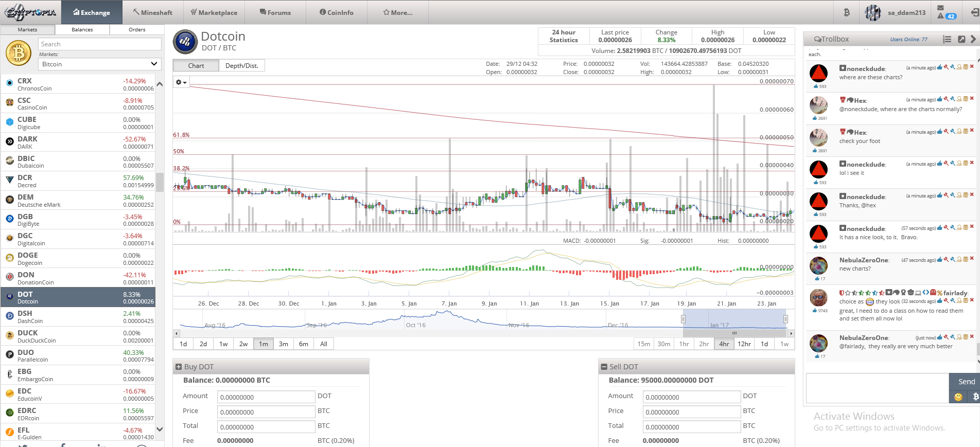Image resolution: width=980 pixels, height=447 pixels.
Task: Switch to the Balances tab
Action: (82, 30)
